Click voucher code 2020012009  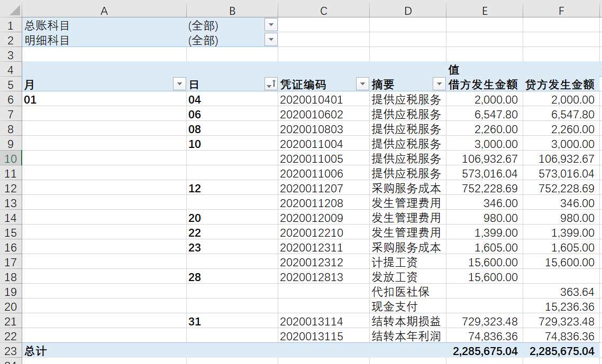click(x=324, y=218)
